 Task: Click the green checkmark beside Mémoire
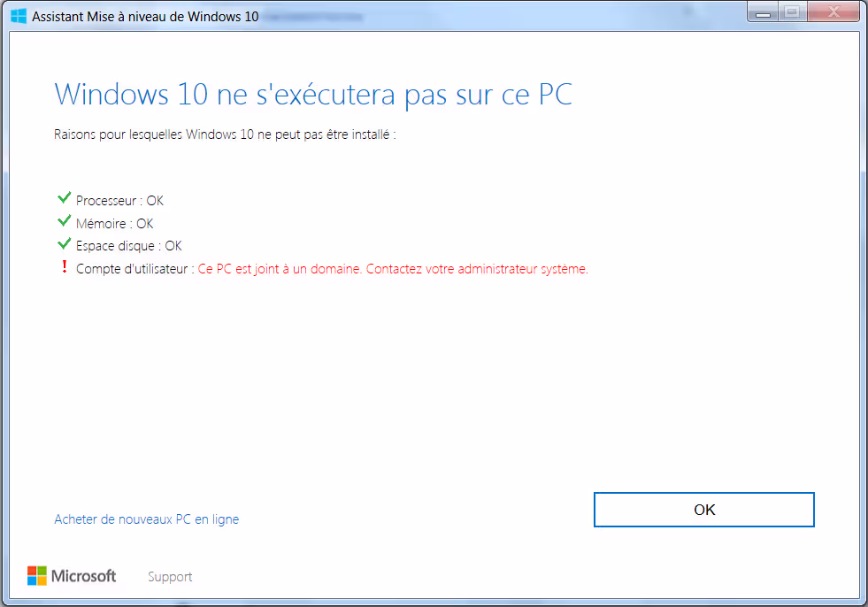64,220
